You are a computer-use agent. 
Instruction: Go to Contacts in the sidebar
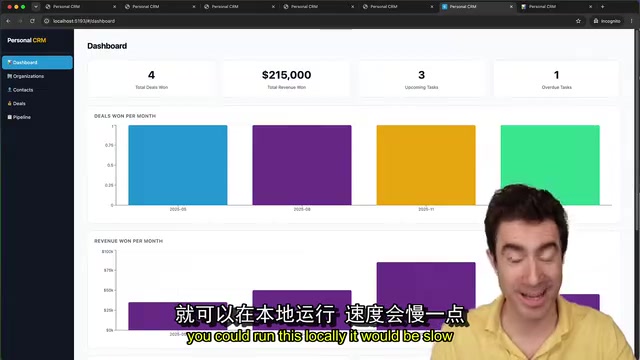pyautogui.click(x=37, y=90)
